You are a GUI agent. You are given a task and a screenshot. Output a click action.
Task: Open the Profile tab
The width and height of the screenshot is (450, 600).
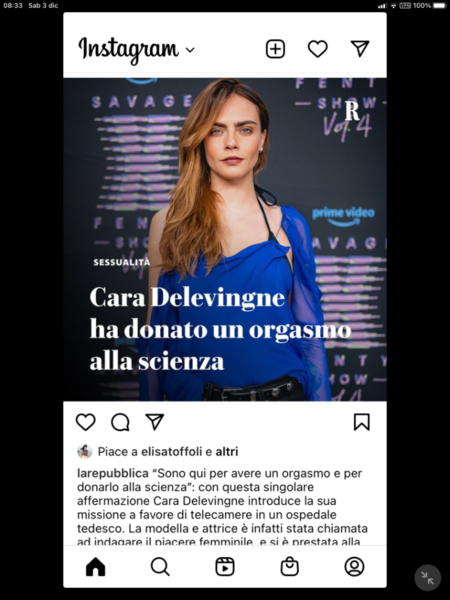(354, 567)
